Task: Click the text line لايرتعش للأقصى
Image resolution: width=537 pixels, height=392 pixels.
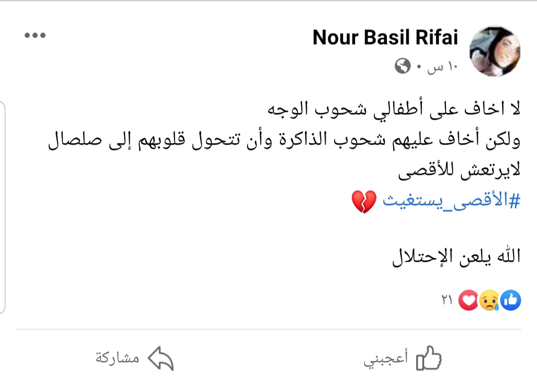Action: 459,170
